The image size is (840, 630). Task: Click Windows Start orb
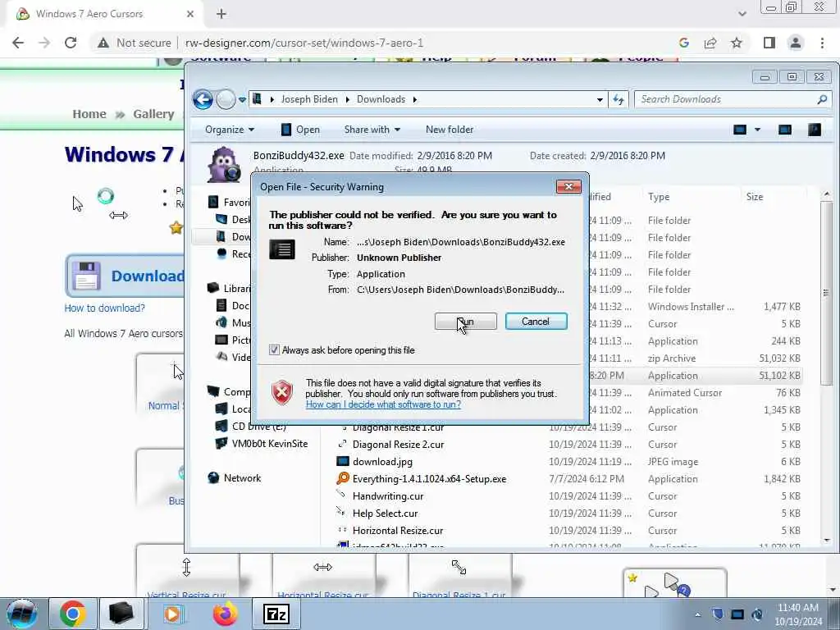pos(21,614)
